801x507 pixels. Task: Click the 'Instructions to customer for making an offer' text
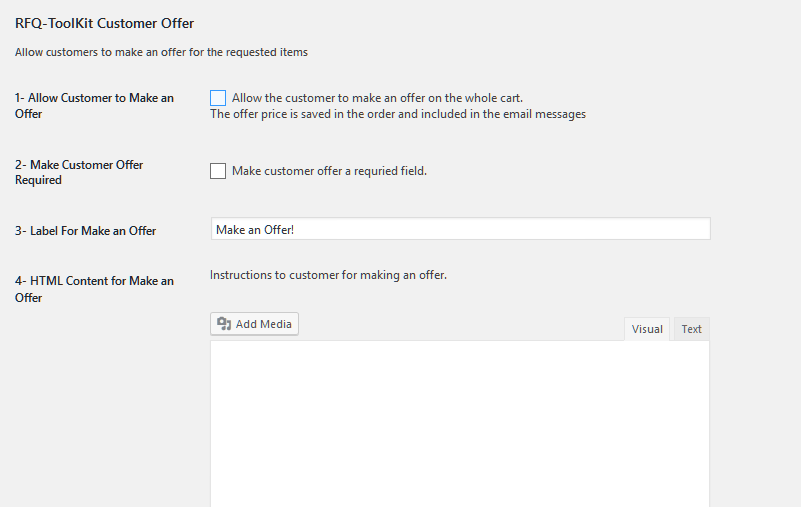click(x=328, y=275)
